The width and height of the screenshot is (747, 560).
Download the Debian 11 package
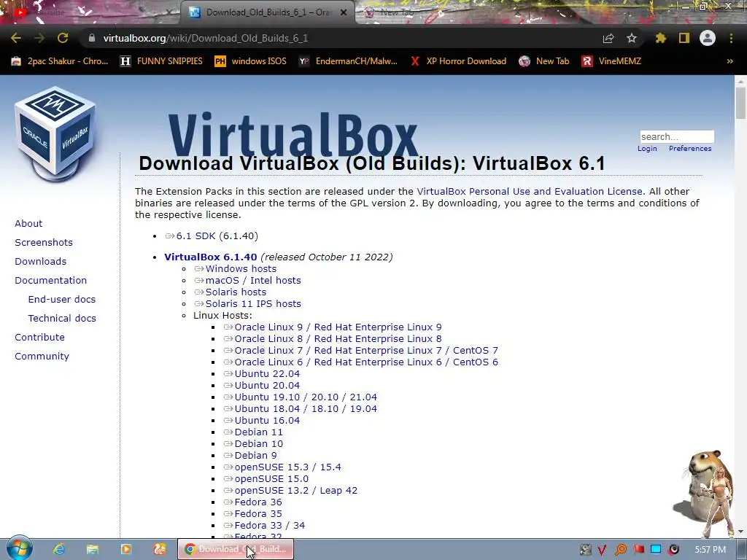258,432
